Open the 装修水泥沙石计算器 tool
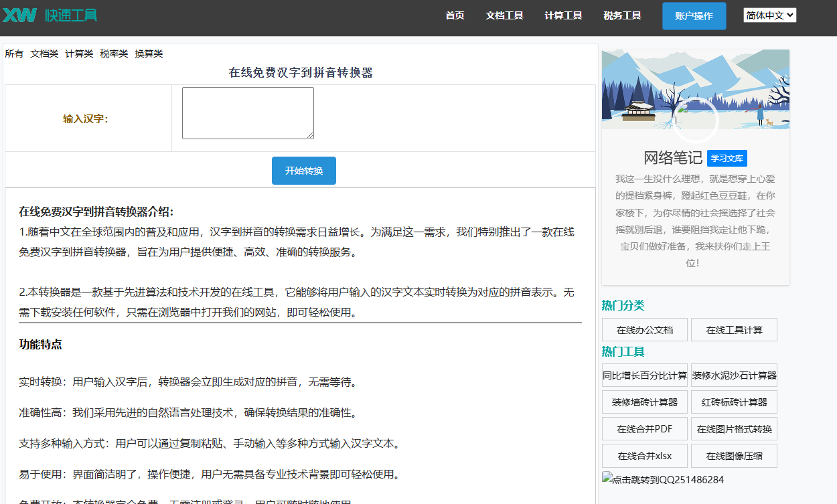 click(x=734, y=375)
